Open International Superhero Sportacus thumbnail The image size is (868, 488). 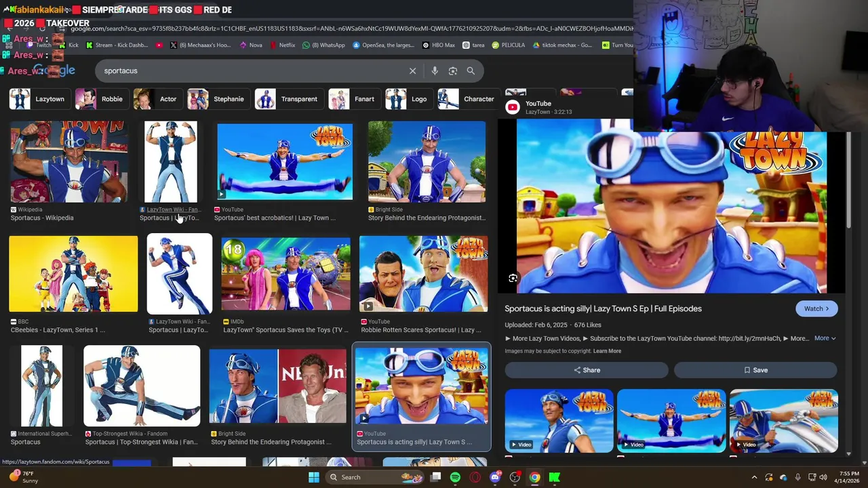point(41,386)
